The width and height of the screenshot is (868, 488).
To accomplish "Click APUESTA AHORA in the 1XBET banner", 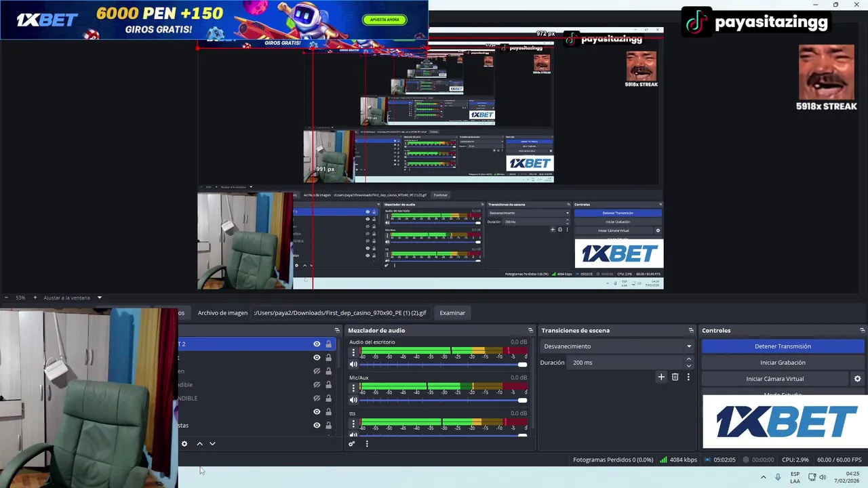I will (385, 20).
